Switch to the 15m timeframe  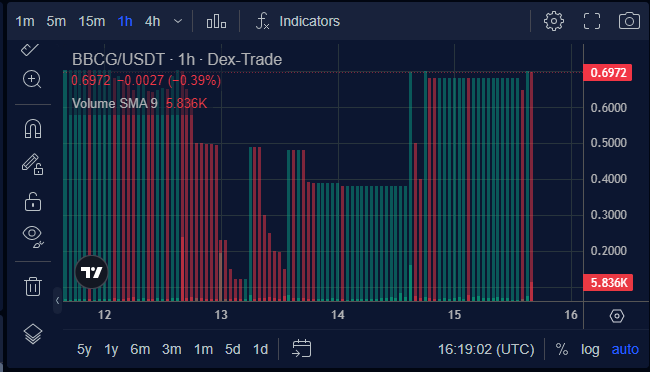[x=92, y=21]
